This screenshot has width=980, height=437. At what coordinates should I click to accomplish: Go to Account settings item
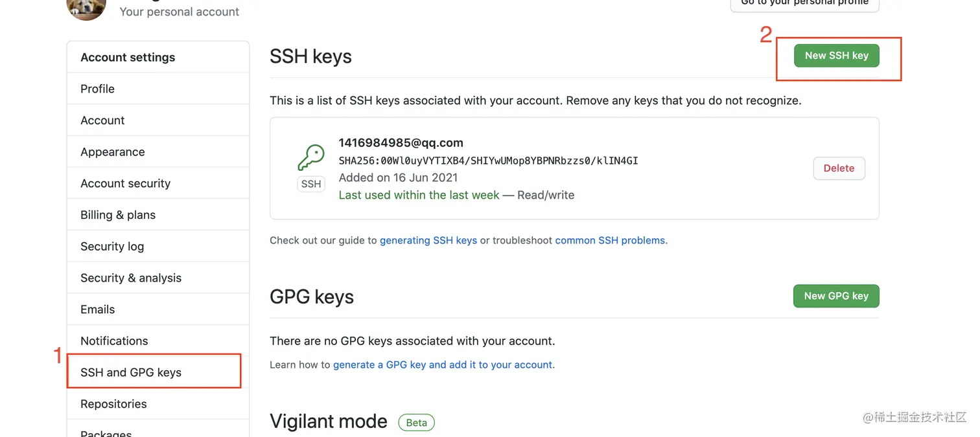coord(102,120)
